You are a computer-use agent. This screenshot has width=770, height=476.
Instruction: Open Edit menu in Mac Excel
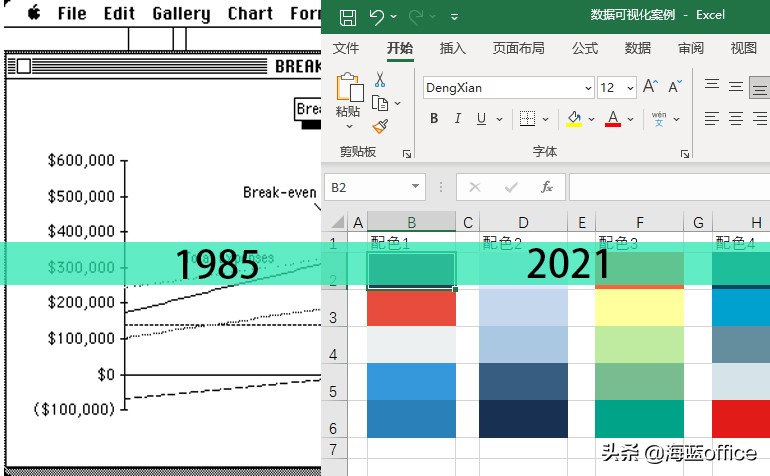tap(119, 13)
